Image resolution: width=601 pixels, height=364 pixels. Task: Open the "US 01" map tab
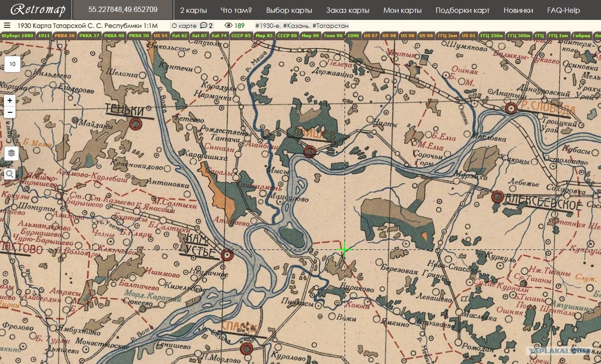click(x=468, y=35)
